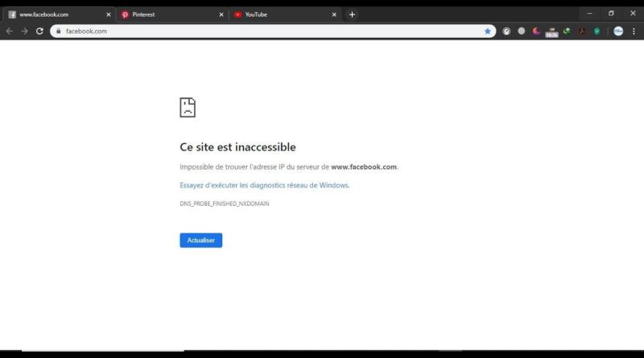The height and width of the screenshot is (358, 644).
Task: Open the Chrome profile avatar
Action: (618, 31)
